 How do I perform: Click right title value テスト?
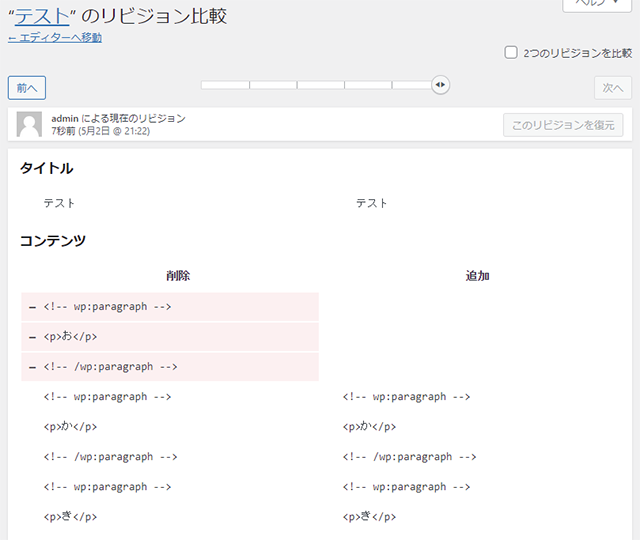pos(371,203)
